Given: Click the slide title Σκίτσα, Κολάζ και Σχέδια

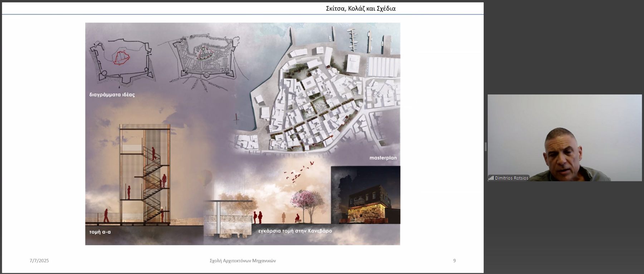Looking at the screenshot, I should click(x=360, y=9).
